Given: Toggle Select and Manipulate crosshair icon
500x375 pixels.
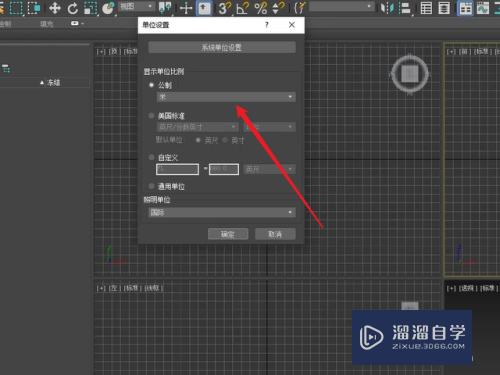Looking at the screenshot, I should 186,8.
